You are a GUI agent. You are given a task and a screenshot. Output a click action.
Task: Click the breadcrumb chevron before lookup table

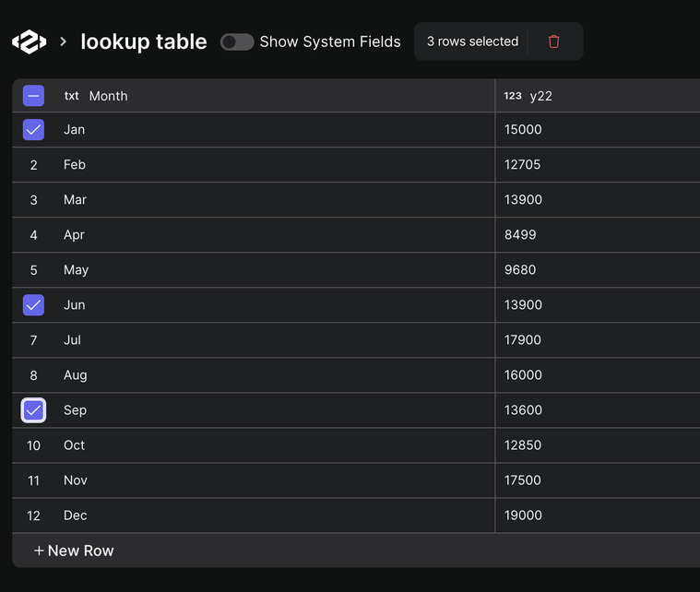[63, 41]
